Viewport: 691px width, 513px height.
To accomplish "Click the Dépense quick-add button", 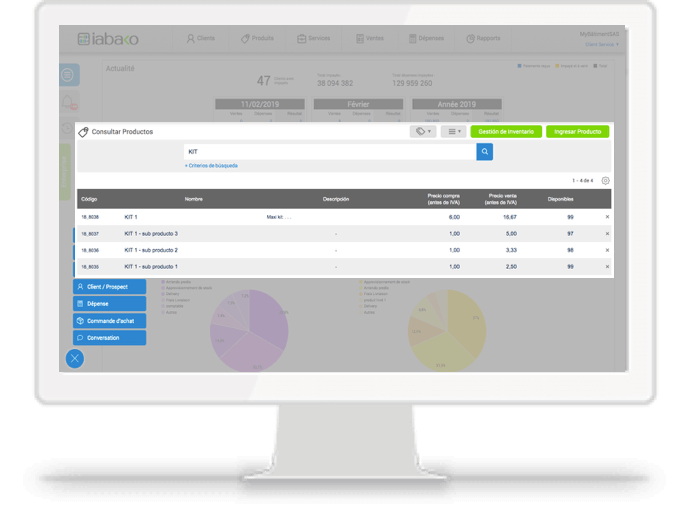I will click(x=109, y=304).
